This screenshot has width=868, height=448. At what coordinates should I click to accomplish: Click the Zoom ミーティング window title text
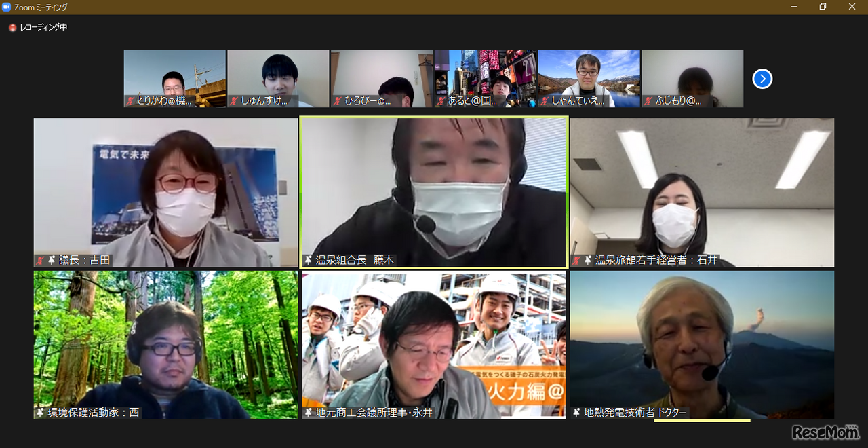pyautogui.click(x=40, y=7)
